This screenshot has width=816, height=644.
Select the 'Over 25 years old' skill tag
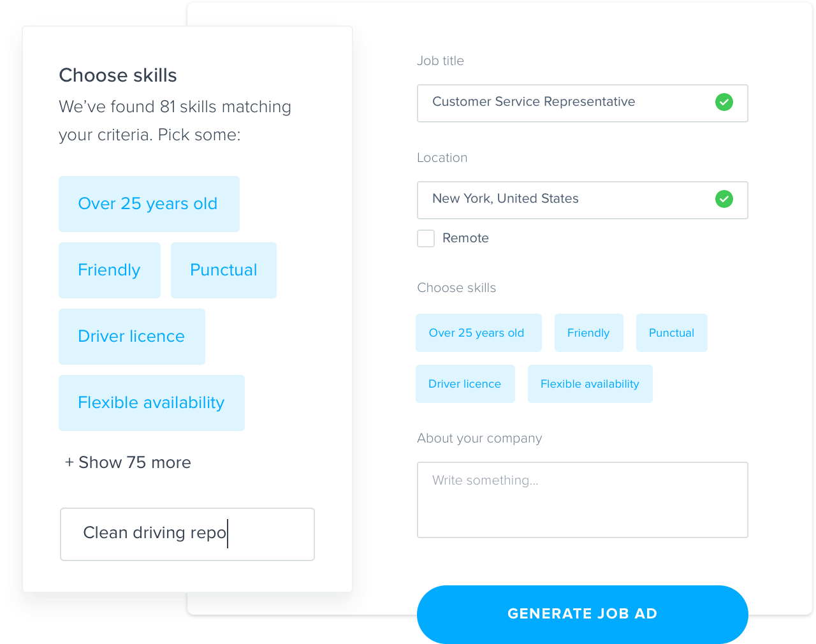point(149,204)
